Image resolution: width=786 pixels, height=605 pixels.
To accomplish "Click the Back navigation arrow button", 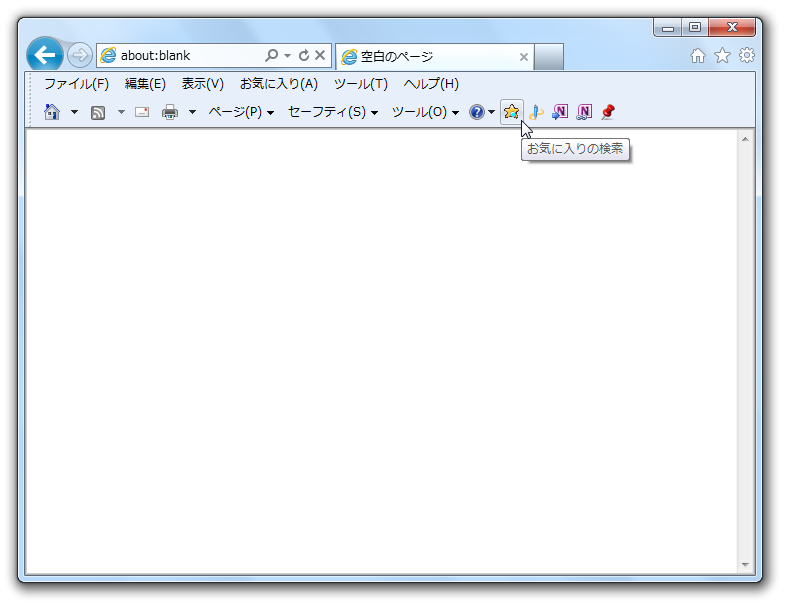I will [45, 55].
